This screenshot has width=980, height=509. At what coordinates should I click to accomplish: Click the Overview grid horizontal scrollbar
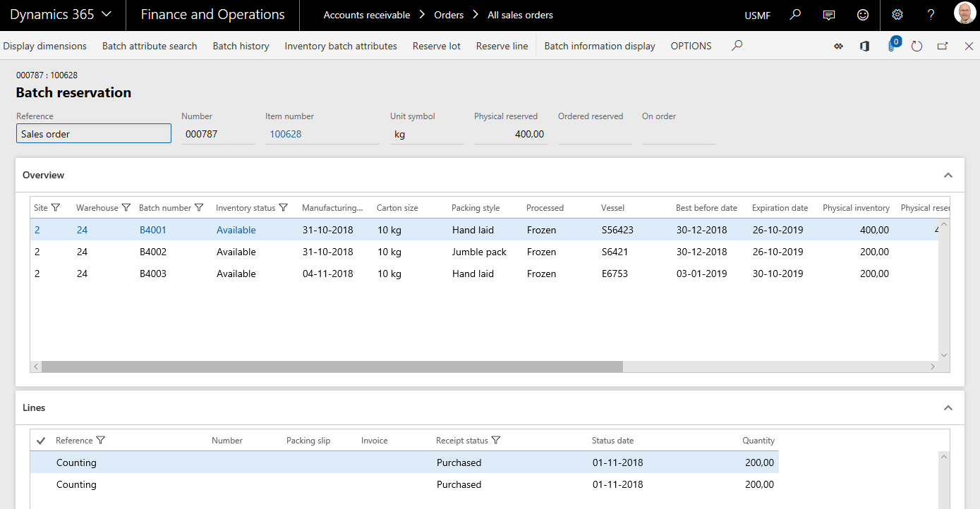(332, 367)
